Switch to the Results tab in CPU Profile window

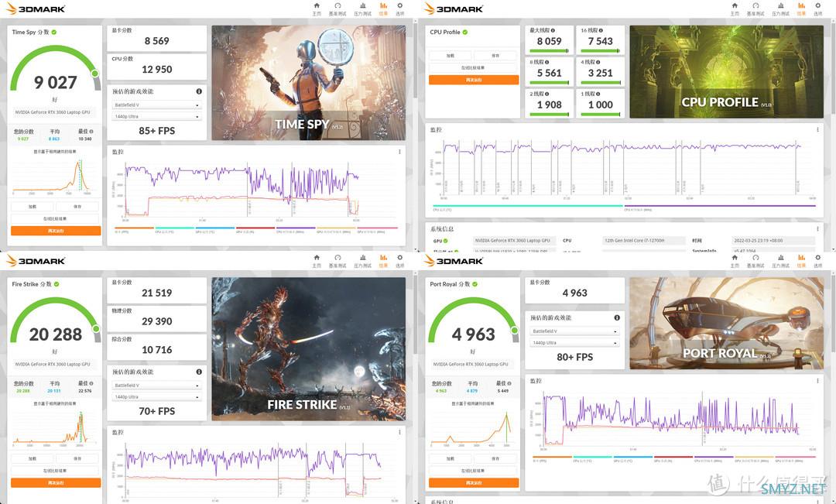pyautogui.click(x=801, y=9)
